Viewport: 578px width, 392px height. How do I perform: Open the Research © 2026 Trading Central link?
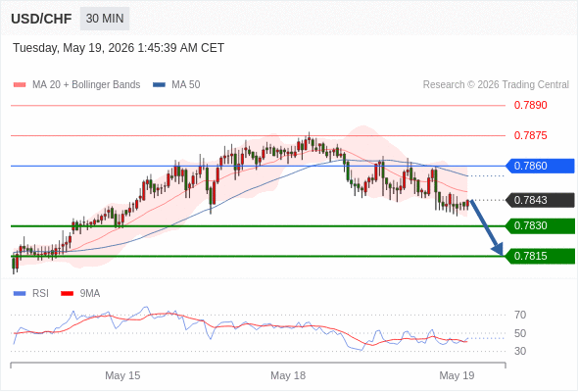(x=496, y=85)
